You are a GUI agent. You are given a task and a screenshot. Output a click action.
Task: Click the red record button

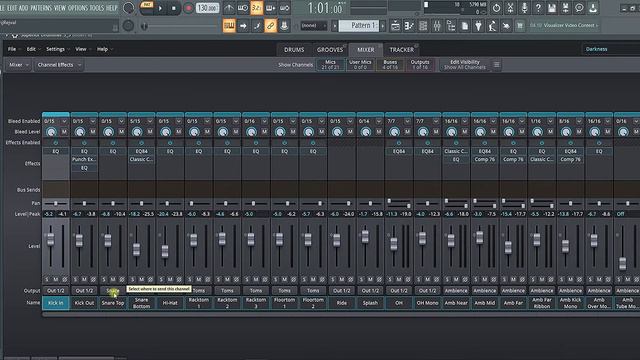coord(188,8)
